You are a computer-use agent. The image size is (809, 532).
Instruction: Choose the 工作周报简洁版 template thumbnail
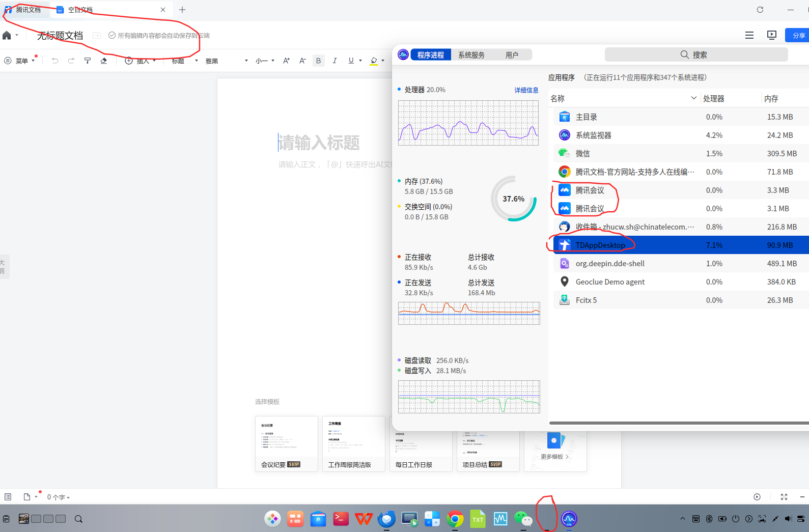pos(354,444)
